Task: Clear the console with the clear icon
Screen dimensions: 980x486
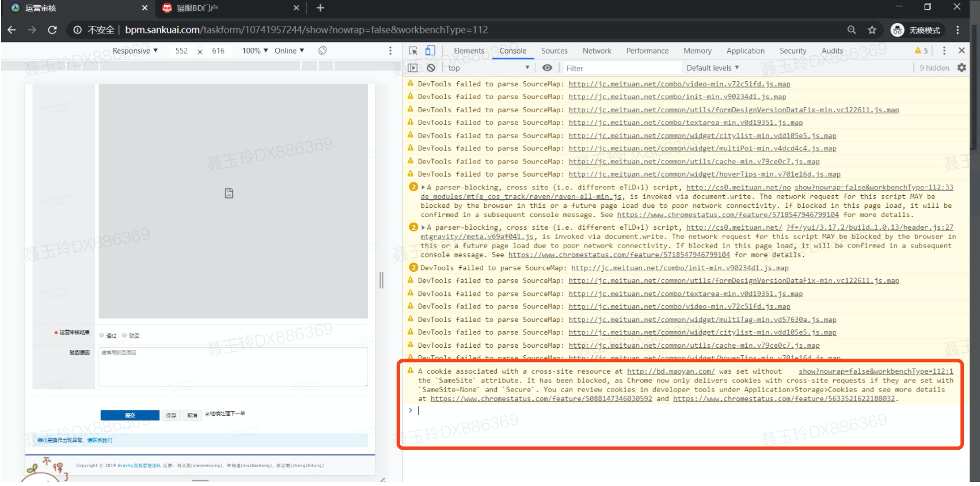Action: pyautogui.click(x=431, y=68)
